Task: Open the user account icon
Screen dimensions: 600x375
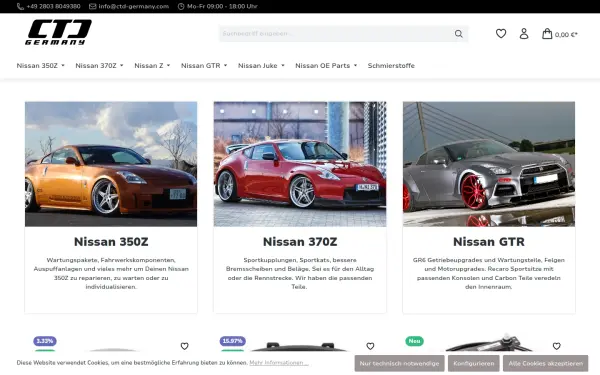Action: pyautogui.click(x=524, y=34)
